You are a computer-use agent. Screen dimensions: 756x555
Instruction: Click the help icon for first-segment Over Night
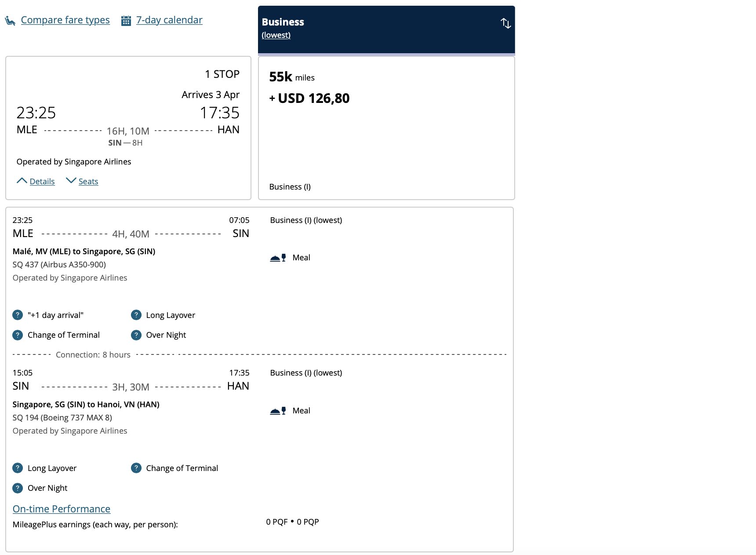point(136,335)
